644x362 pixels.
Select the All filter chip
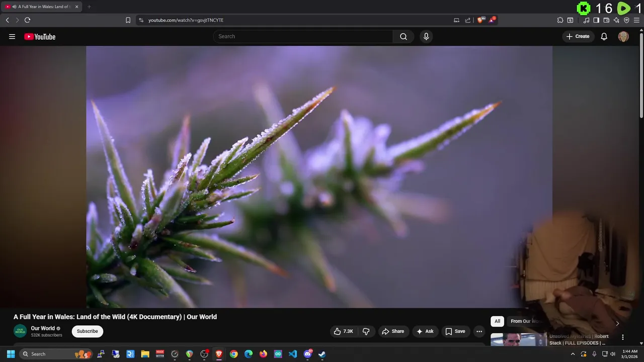click(497, 321)
